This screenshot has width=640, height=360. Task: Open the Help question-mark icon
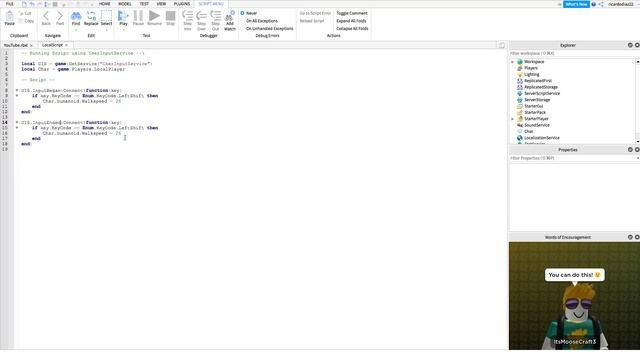click(x=594, y=4)
